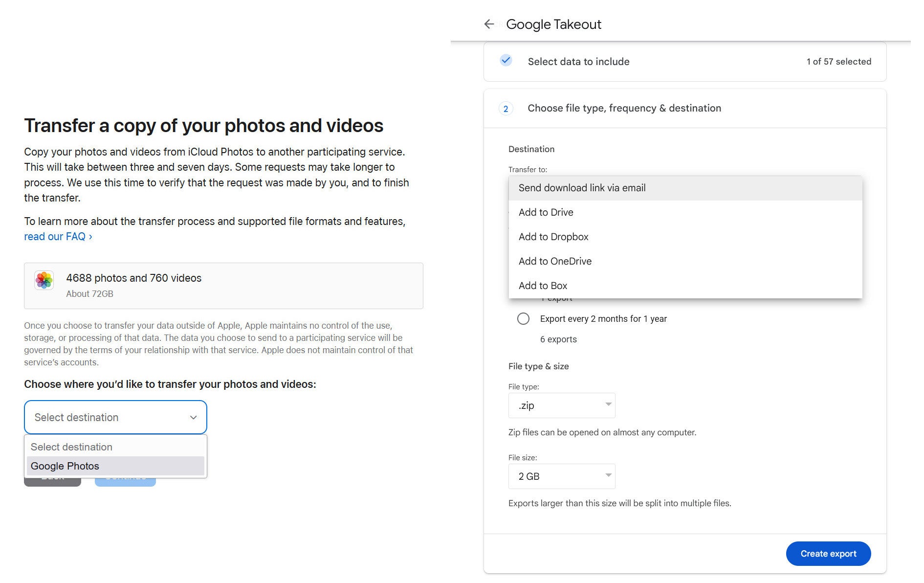Screen dimensions: 924x583
Task: Click the 4688 photos and 760 videos text
Action: point(134,278)
